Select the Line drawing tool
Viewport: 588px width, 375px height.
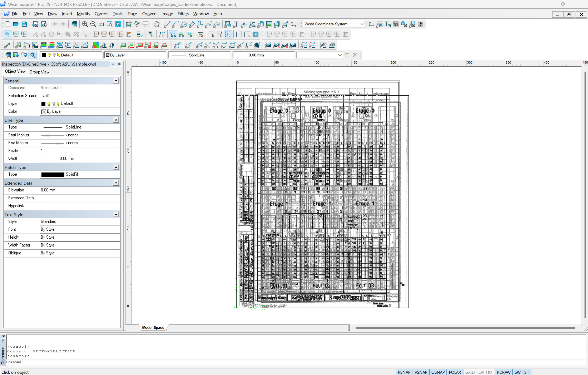[167, 24]
